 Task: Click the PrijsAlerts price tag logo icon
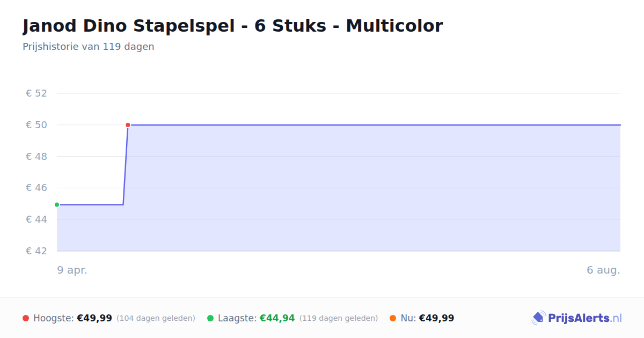point(538,318)
